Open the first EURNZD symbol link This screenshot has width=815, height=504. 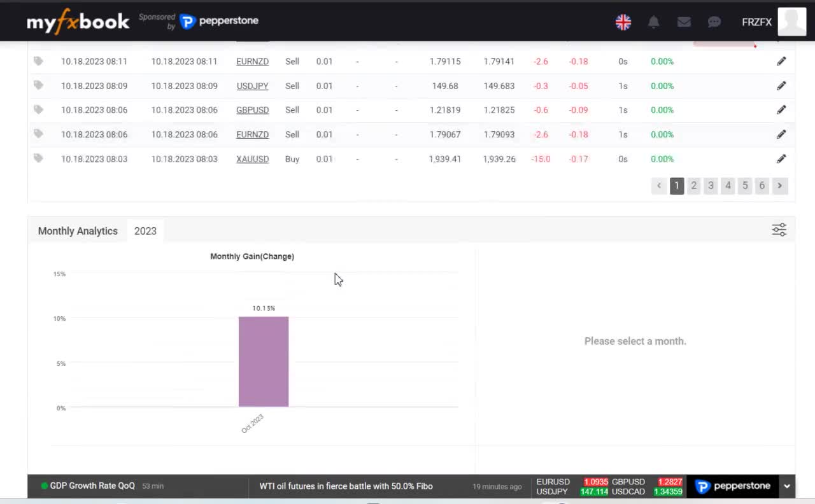pyautogui.click(x=252, y=62)
